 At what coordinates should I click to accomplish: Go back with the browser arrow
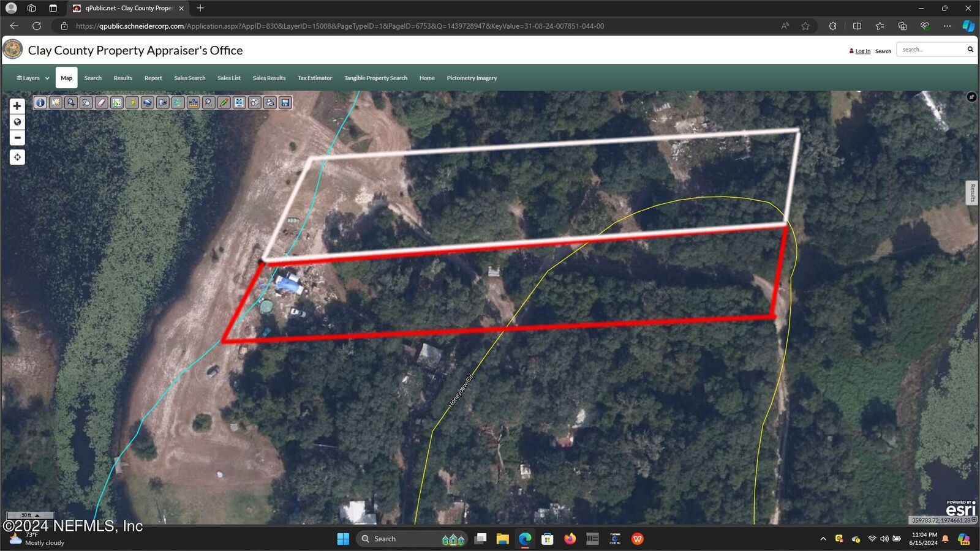click(14, 26)
